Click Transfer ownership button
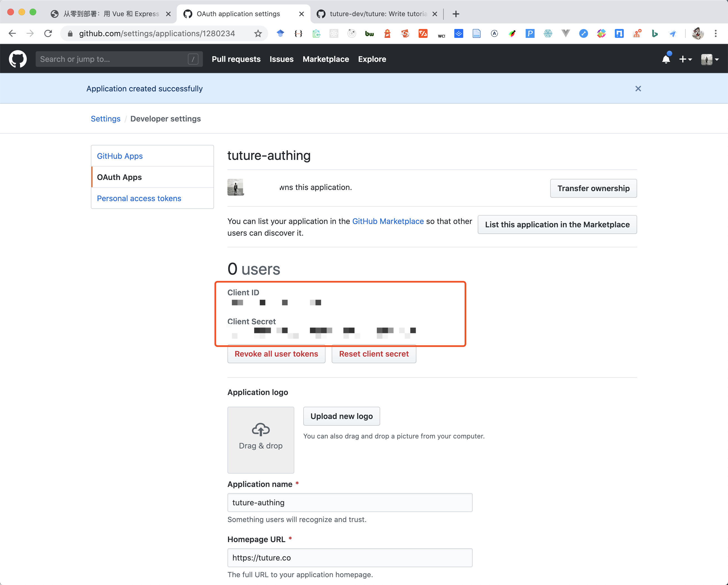Image resolution: width=728 pixels, height=585 pixels. (x=593, y=188)
